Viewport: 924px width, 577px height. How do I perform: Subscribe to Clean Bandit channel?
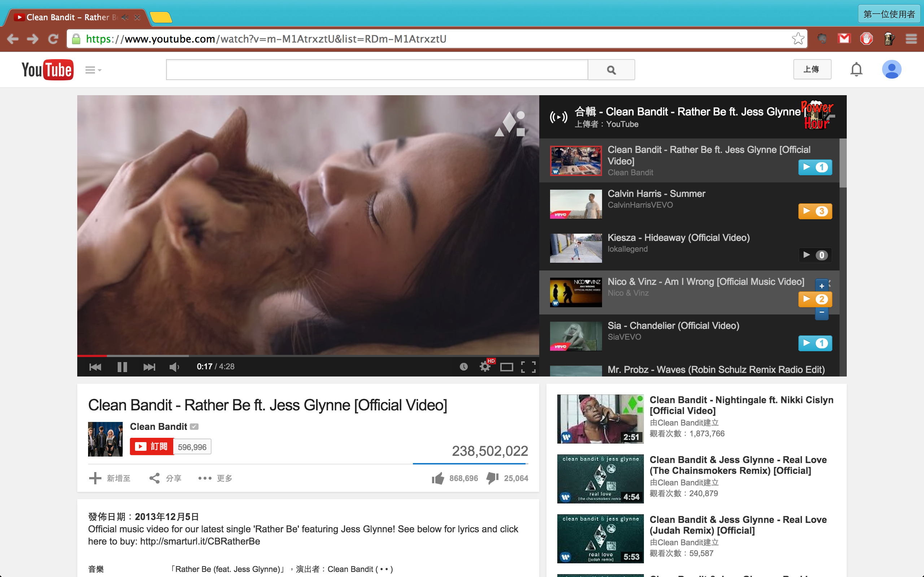pos(152,446)
